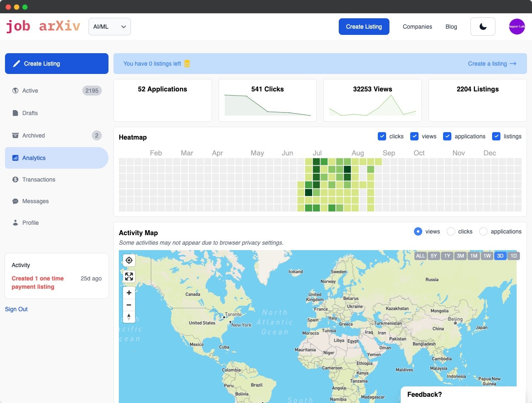Click the Beijing marker on the map
The height and width of the screenshot is (403, 532).
pos(455,323)
